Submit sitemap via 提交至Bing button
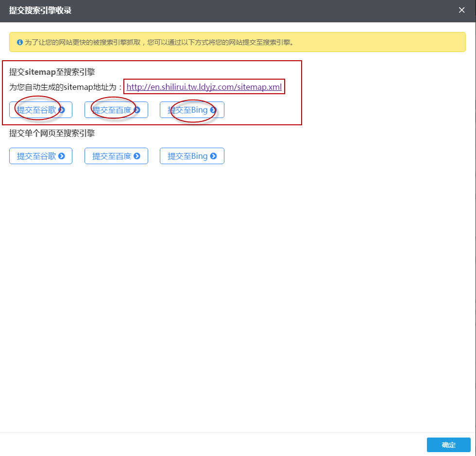476x456 pixels. [x=187, y=110]
